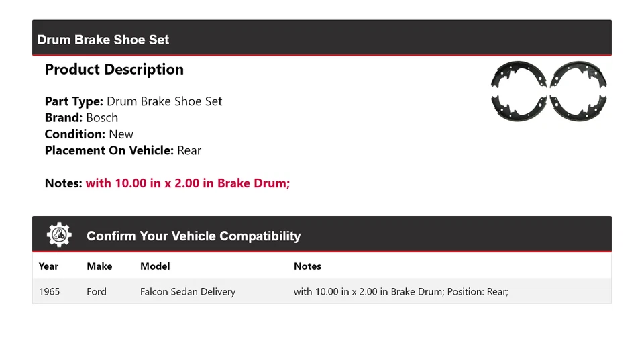Click the 1965 year cell
Image resolution: width=644 pixels, height=347 pixels.
point(49,292)
